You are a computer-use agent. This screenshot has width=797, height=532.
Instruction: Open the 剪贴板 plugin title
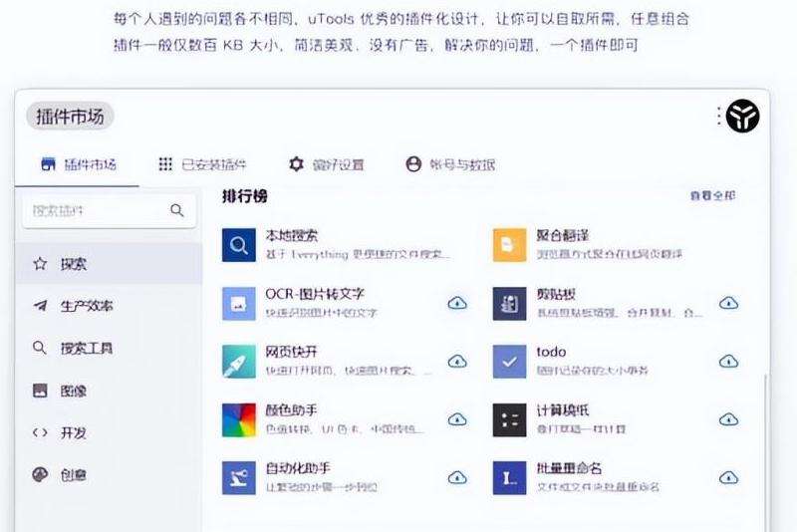(556, 294)
